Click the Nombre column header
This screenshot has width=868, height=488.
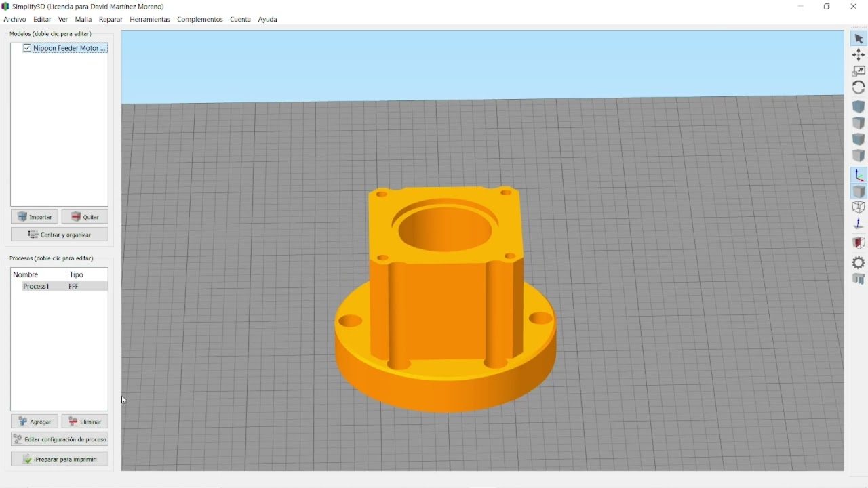pyautogui.click(x=26, y=275)
